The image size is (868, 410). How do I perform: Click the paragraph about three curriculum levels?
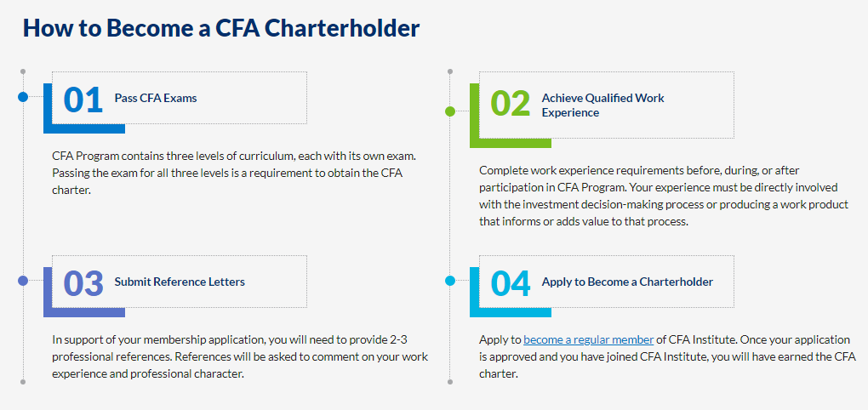coord(234,174)
